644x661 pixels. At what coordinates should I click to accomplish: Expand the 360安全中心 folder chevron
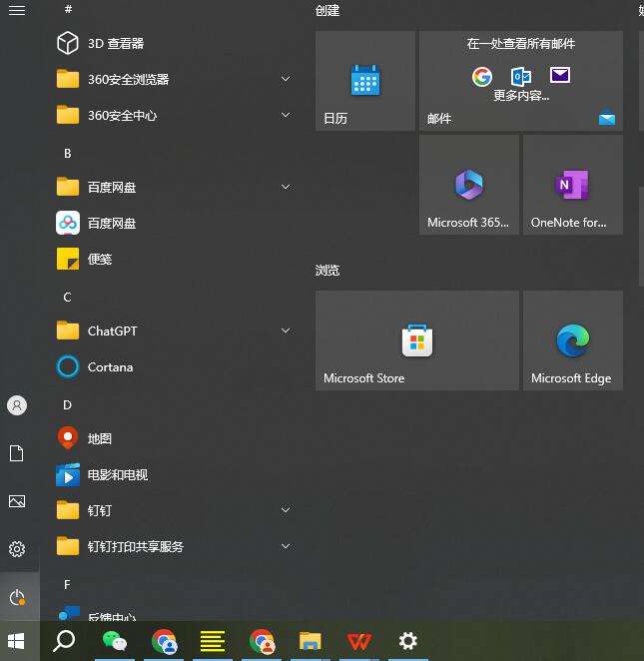(286, 115)
